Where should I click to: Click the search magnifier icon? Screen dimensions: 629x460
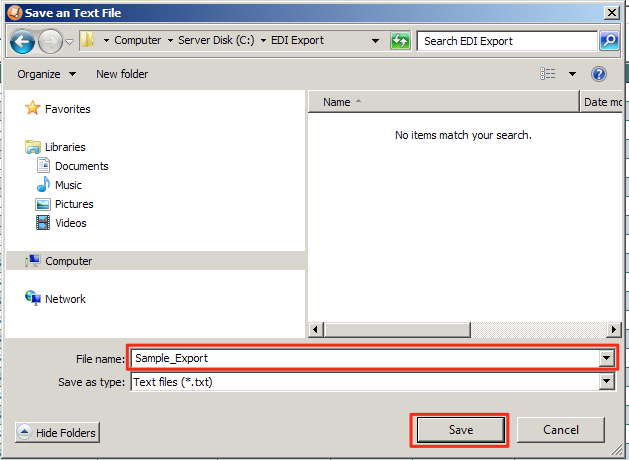pos(609,41)
